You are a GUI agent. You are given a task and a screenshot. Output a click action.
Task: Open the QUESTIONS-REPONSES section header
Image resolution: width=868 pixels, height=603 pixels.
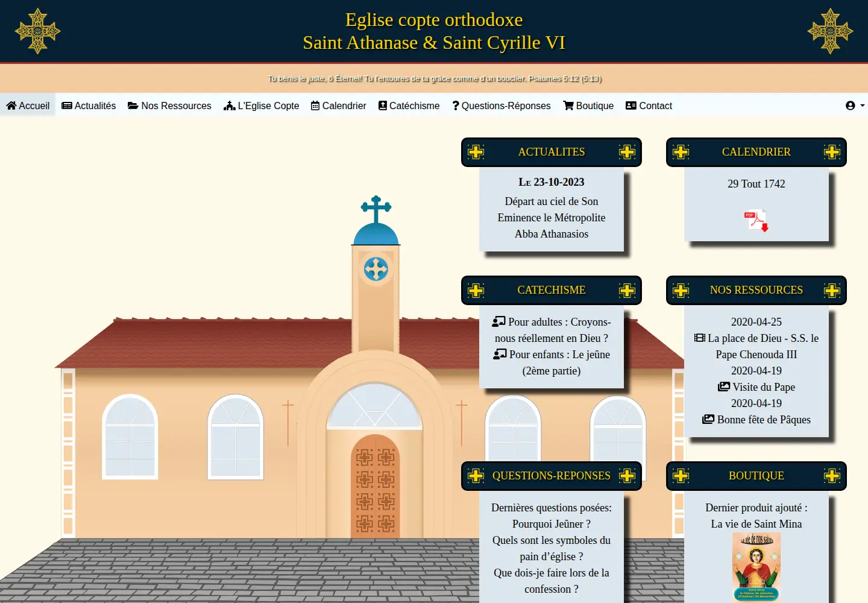pos(552,476)
